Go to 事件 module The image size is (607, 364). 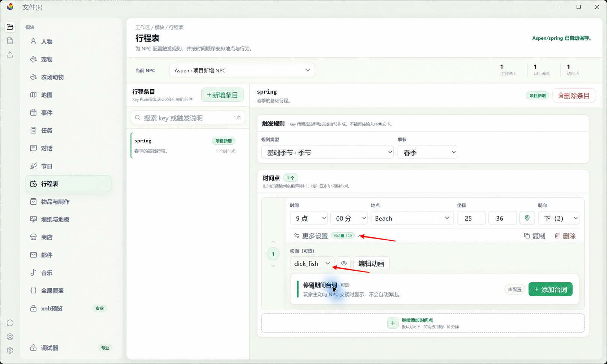pyautogui.click(x=68, y=113)
